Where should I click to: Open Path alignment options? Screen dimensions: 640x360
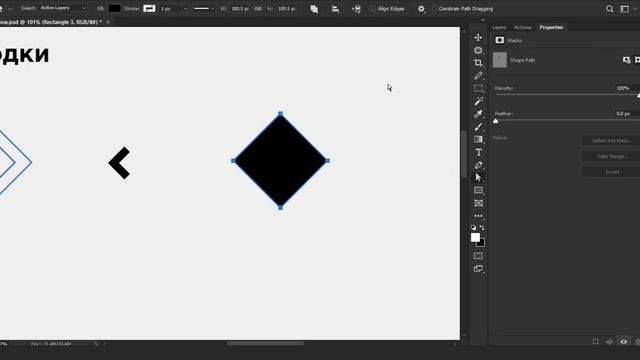[x=335, y=9]
